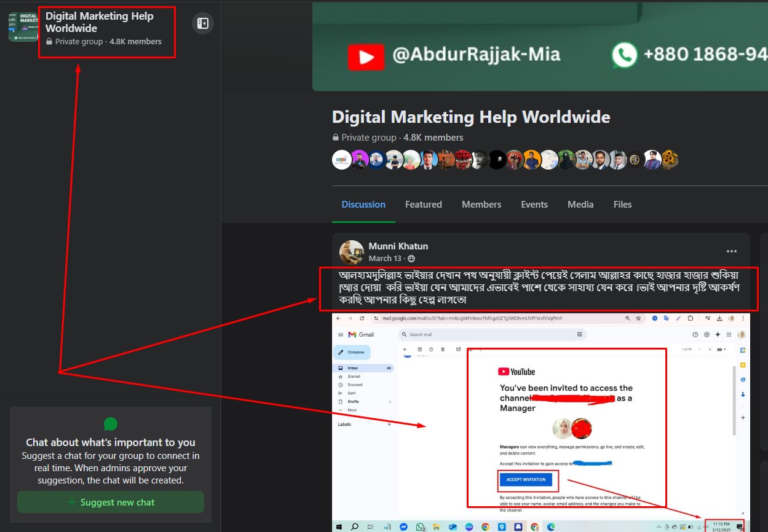Open the Files tab
Image resolution: width=768 pixels, height=532 pixels.
622,205
